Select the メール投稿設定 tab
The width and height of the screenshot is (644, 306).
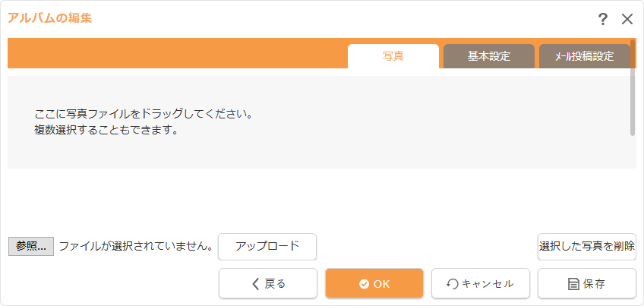(584, 56)
